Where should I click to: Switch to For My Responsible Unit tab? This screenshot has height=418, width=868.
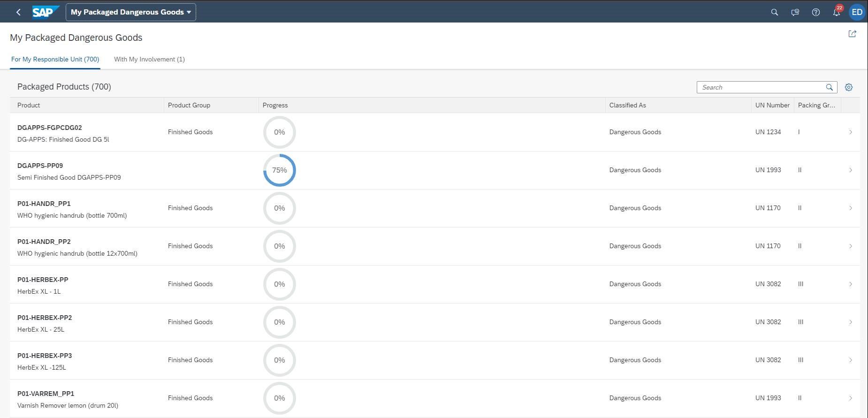55,59
